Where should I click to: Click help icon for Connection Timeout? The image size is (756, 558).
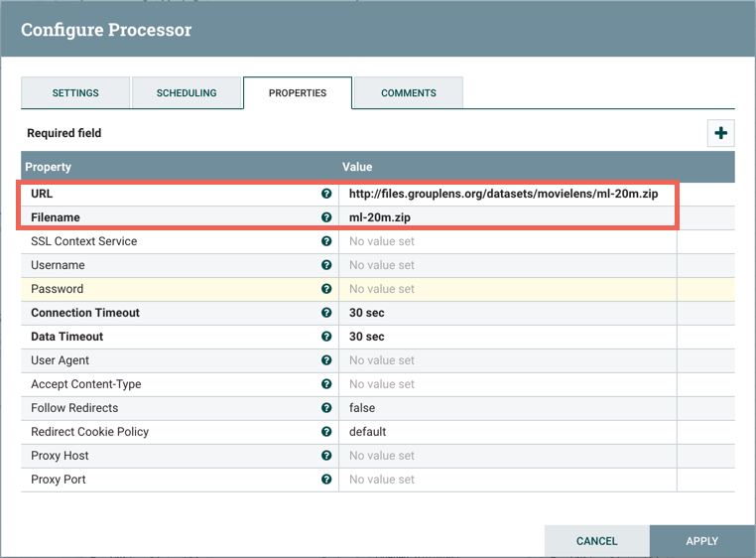(326, 313)
